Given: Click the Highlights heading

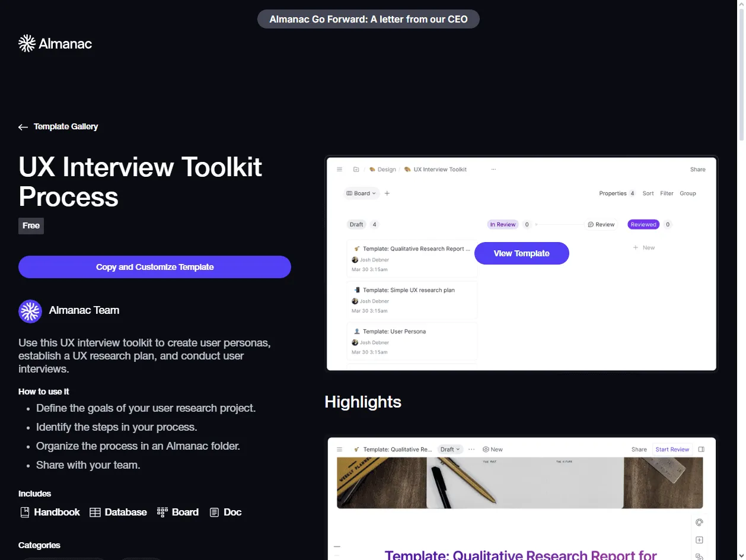Looking at the screenshot, I should tap(363, 402).
